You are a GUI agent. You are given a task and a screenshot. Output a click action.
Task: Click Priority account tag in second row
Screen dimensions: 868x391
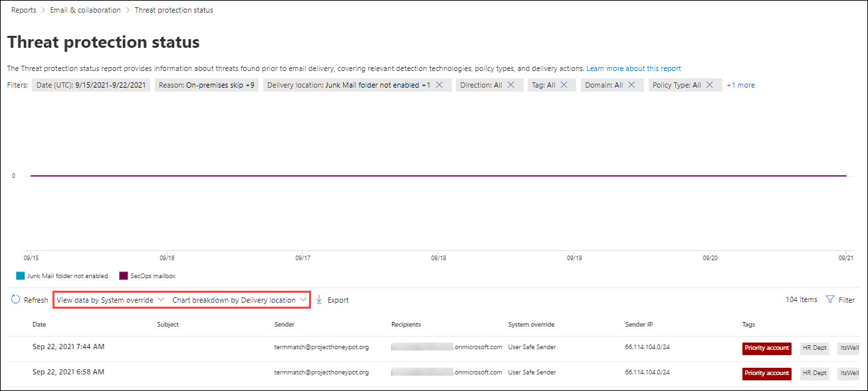[x=767, y=373]
